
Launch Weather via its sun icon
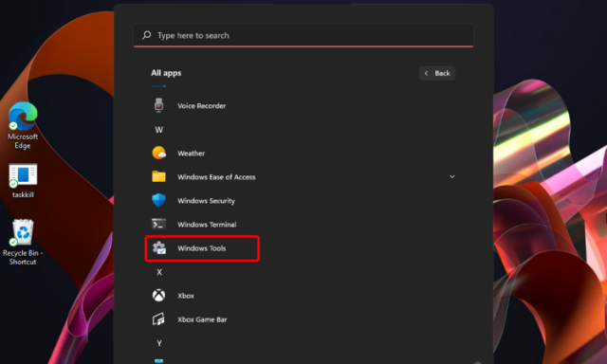[x=159, y=153]
